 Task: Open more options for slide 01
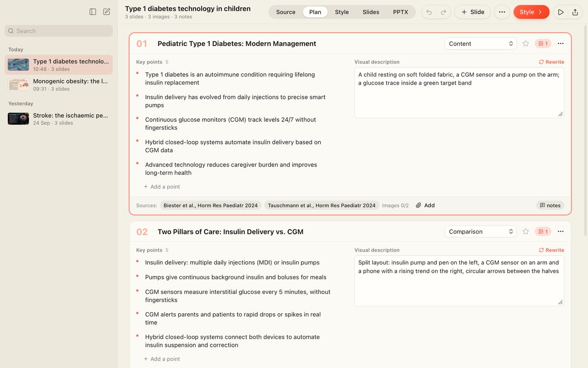pos(560,44)
